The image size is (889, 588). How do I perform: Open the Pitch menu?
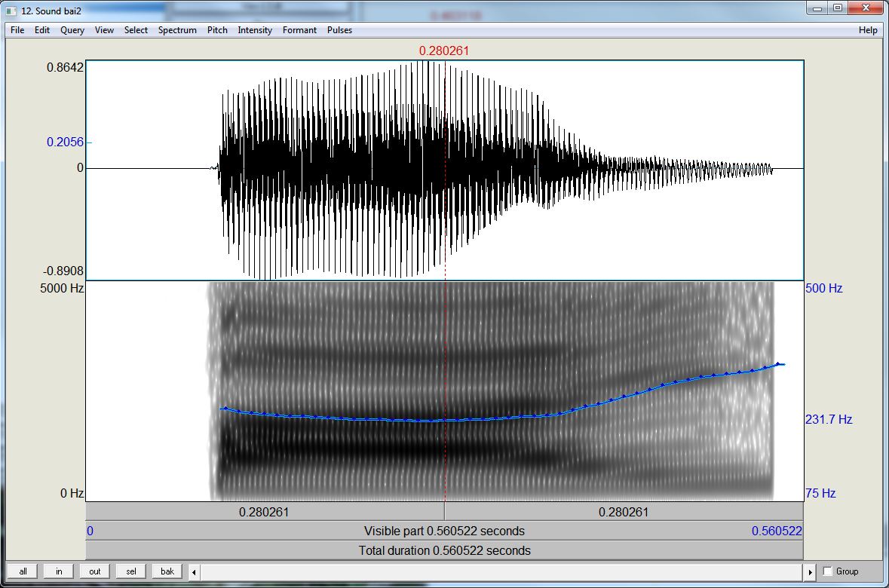(x=217, y=30)
